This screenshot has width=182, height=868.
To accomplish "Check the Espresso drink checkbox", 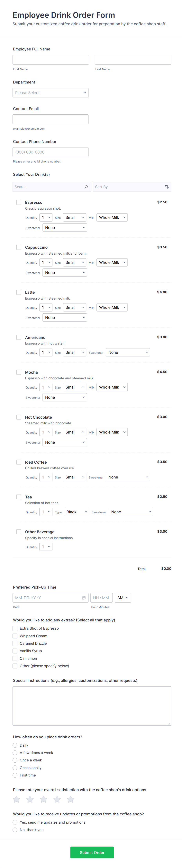I will click(19, 203).
